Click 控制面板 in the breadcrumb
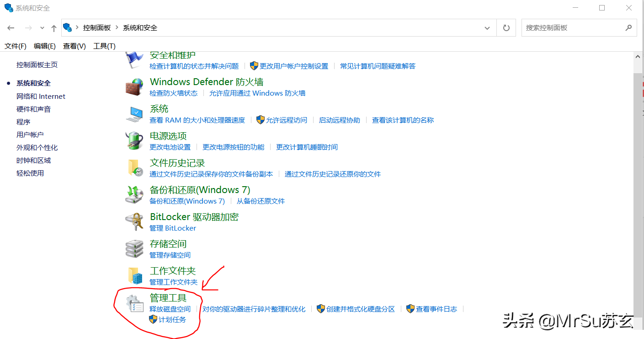The width and height of the screenshot is (644, 339). [97, 28]
